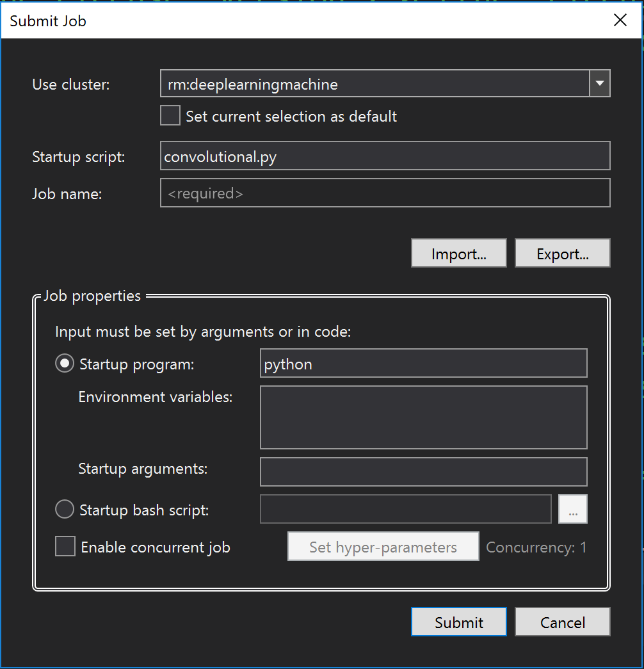
Task: Click the browse ellipsis for startup bash script
Action: tap(573, 508)
